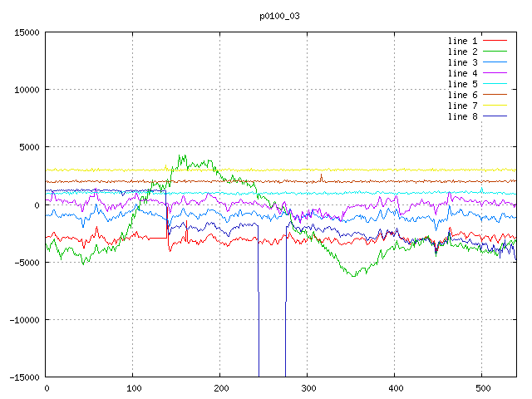Image resolution: width=532 pixels, height=399 pixels.
Task: Click the yellow line 7 legend sample
Action: 495,106
